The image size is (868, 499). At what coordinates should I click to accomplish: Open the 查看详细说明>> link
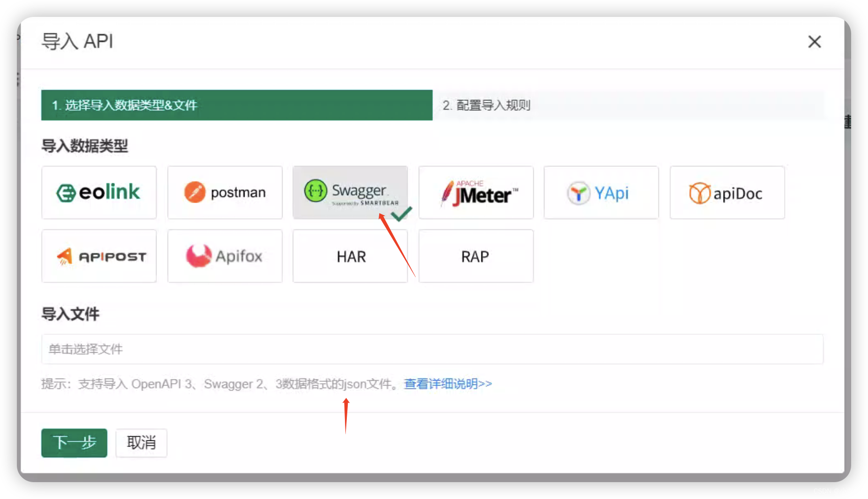(448, 384)
